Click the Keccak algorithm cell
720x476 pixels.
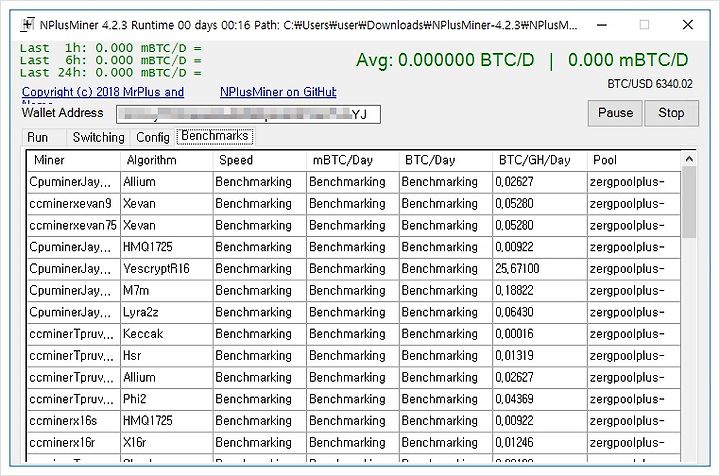[167, 334]
